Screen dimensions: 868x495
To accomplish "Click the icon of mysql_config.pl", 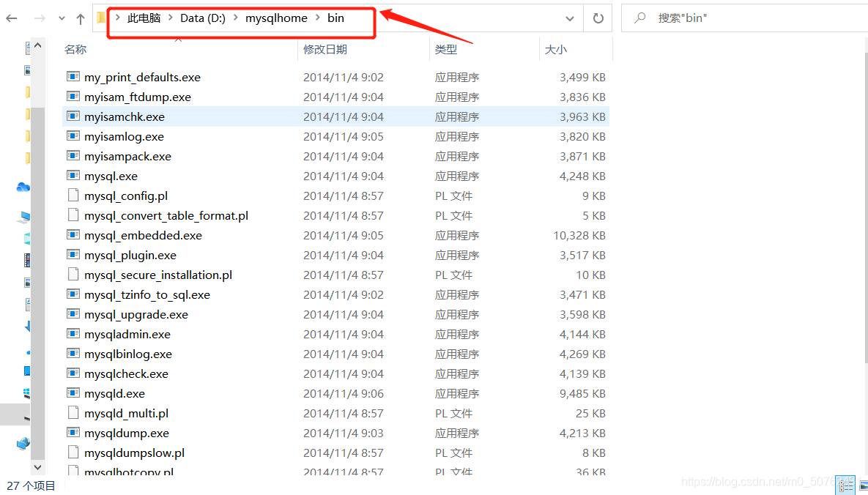I will 73,196.
